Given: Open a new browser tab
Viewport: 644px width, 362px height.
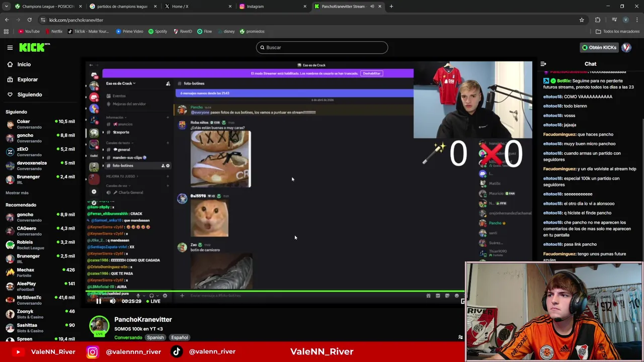Looking at the screenshot, I should pos(391,6).
